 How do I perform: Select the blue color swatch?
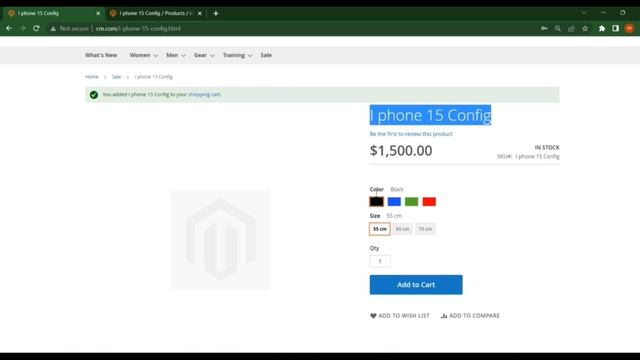click(x=394, y=202)
